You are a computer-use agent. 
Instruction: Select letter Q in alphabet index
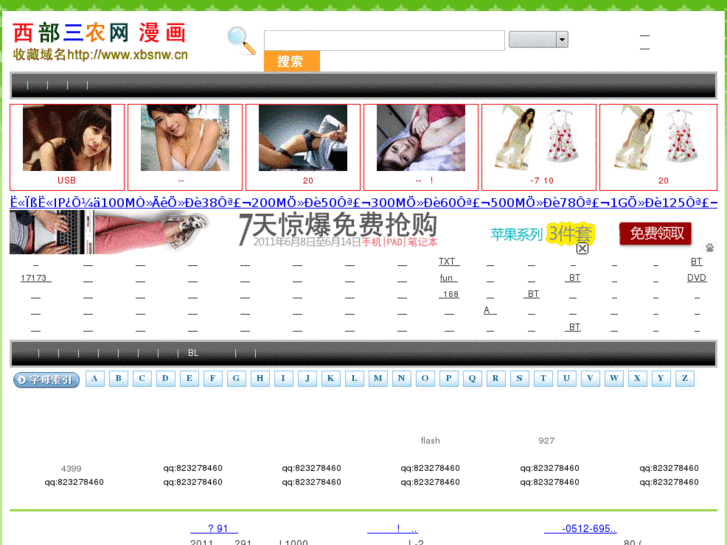click(x=472, y=378)
